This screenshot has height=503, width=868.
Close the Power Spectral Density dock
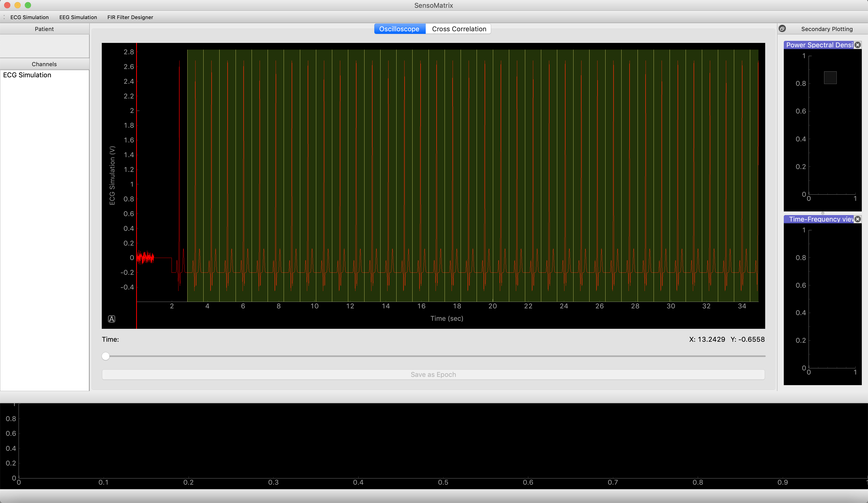(858, 45)
